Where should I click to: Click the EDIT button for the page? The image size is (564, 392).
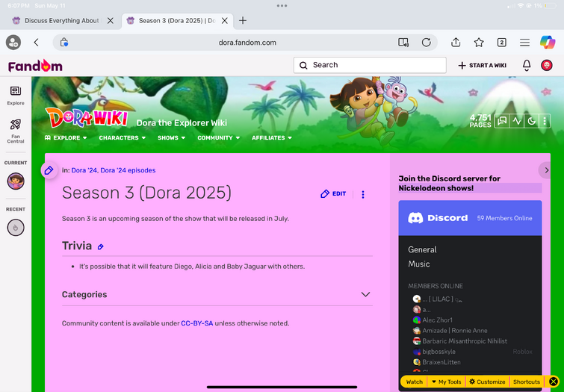[333, 194]
